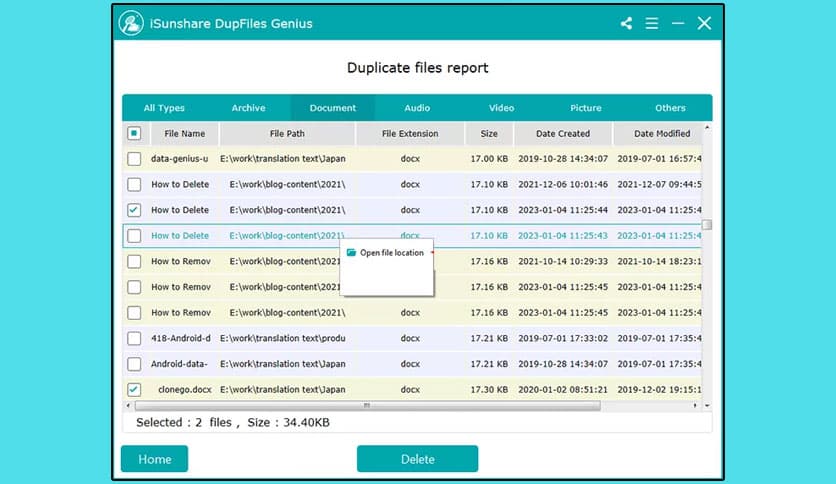The image size is (836, 484).
Task: Switch to the Picture tab
Action: tap(586, 108)
